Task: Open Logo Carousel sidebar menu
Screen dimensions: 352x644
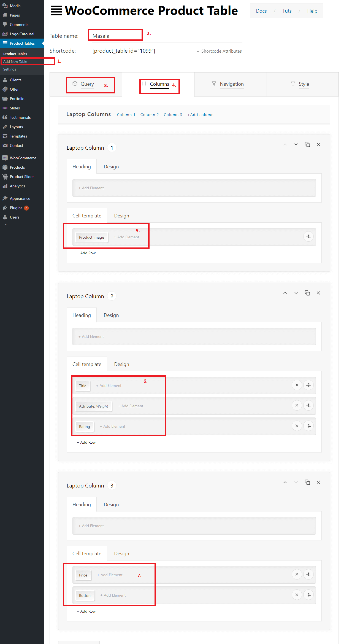Action: point(22,34)
